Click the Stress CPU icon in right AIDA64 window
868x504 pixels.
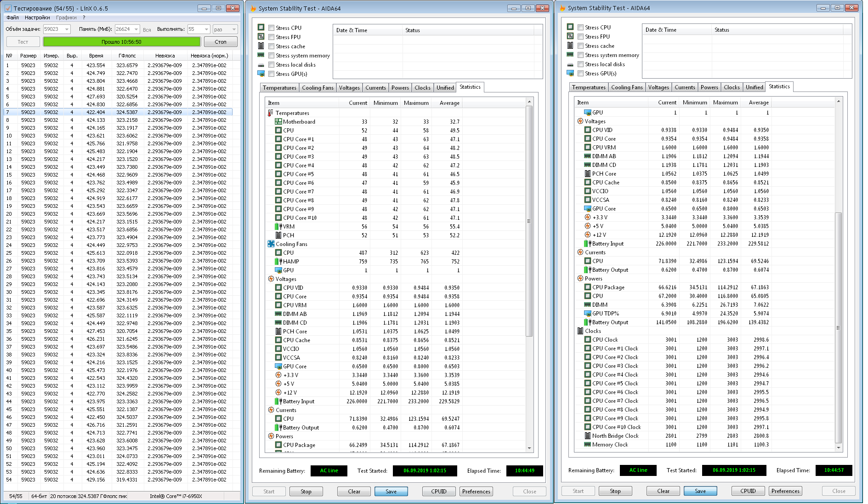(x=570, y=27)
